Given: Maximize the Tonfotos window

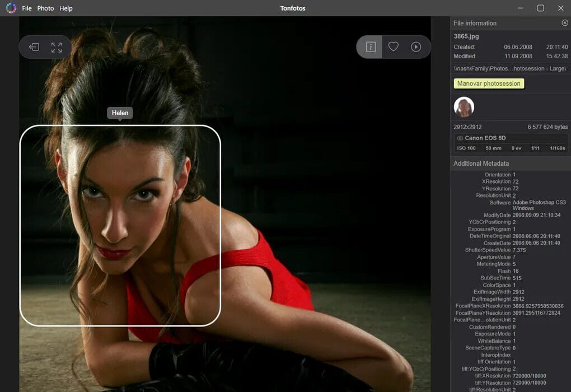Looking at the screenshot, I should point(540,8).
